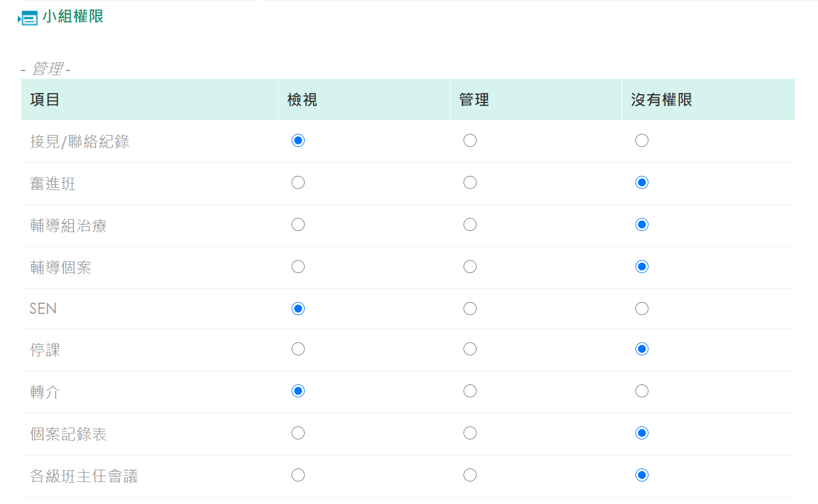Viewport: 818px width, 504px height.
Task: Select 檢視 for 停課
Action: click(298, 349)
